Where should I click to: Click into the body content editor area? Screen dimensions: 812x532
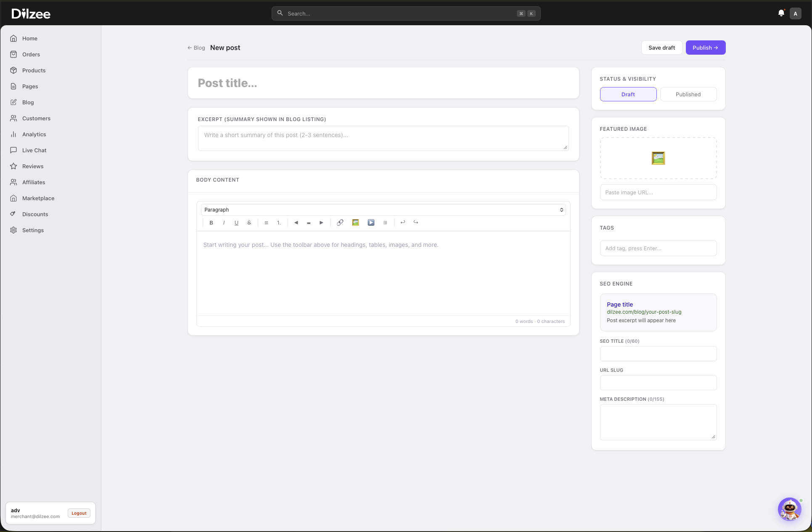[x=384, y=273]
